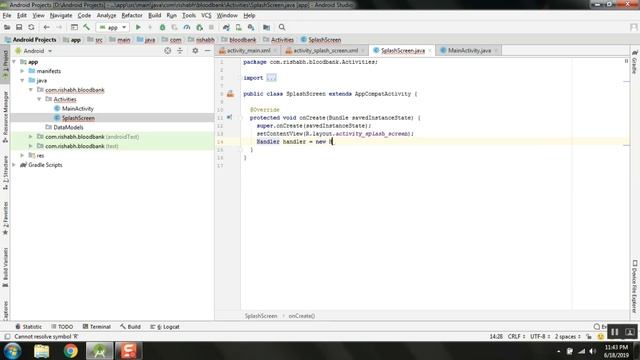Click the volume icon in system tray
This screenshot has height=360, width=640.
(x=593, y=351)
